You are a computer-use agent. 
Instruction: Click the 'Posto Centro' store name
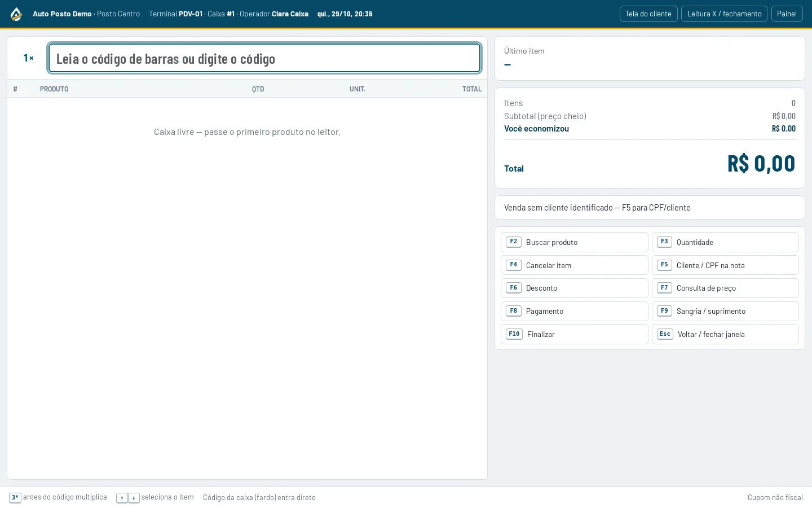pos(118,14)
